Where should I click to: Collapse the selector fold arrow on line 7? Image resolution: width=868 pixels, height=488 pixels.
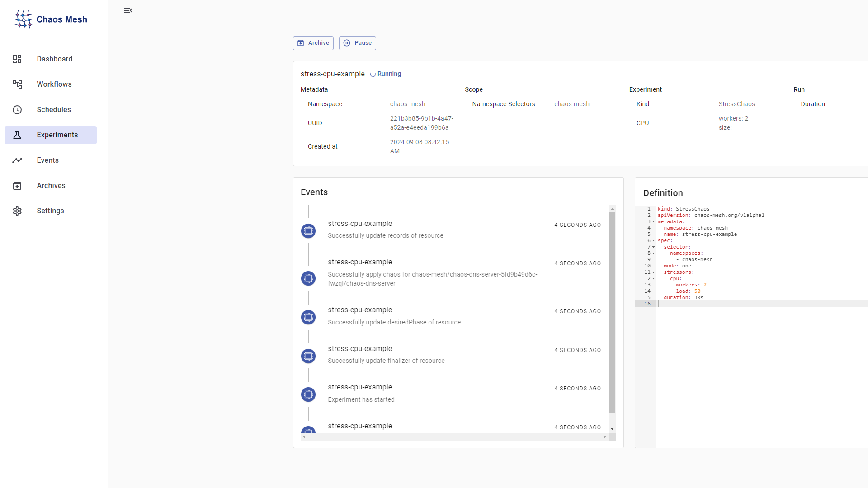[x=654, y=247]
